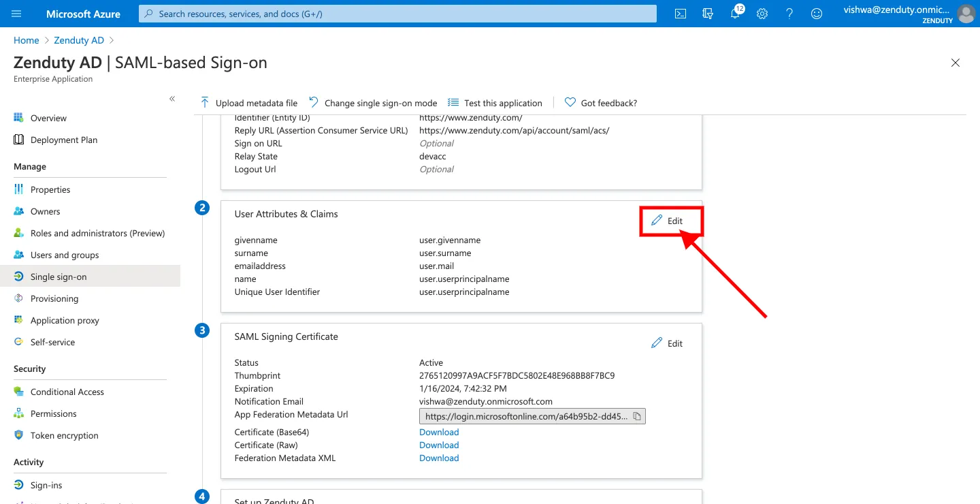Open Provisioning menu item

coord(54,298)
